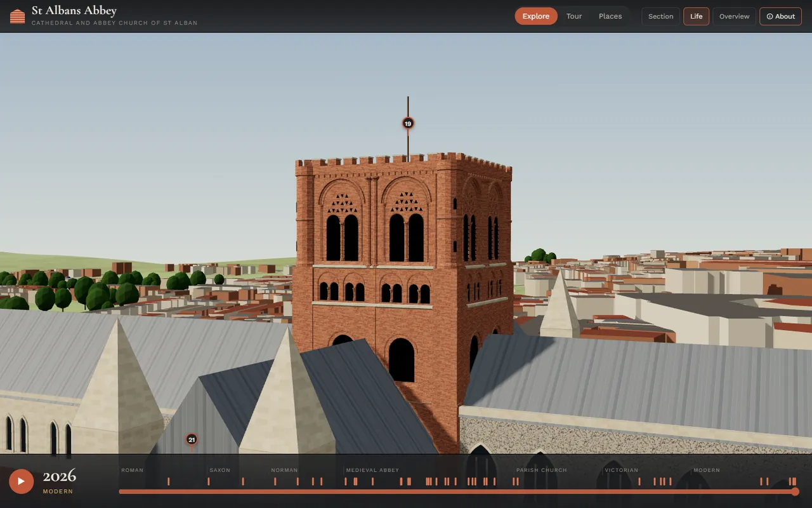Switch to Explore mode

536,17
